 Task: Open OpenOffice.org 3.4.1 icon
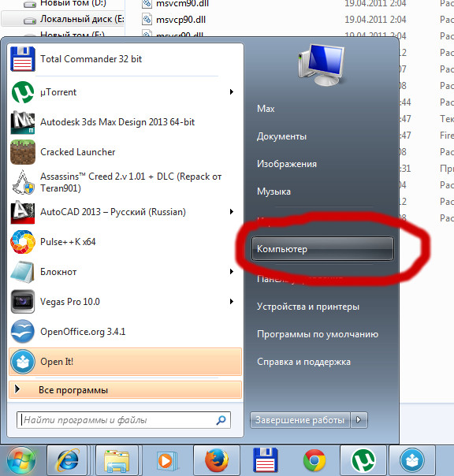point(23,332)
